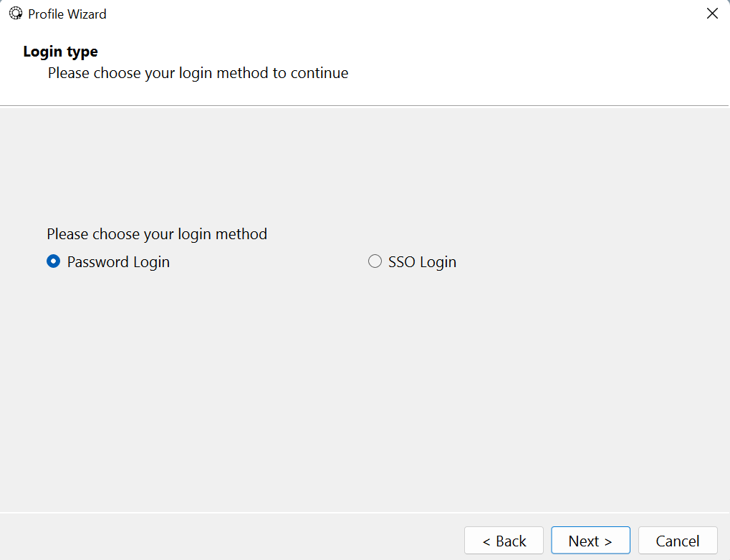Viewport: 730px width, 560px height.
Task: Click the "Password Login" label text
Action: point(118,262)
